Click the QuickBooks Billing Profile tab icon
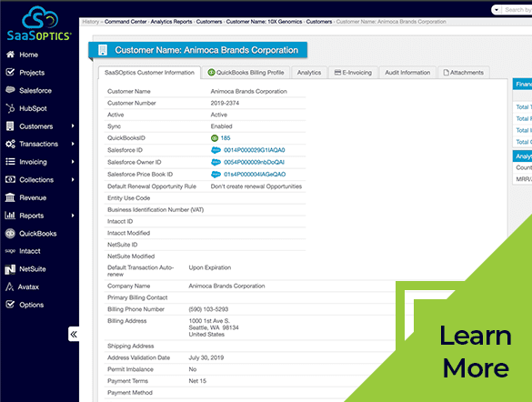 point(211,72)
